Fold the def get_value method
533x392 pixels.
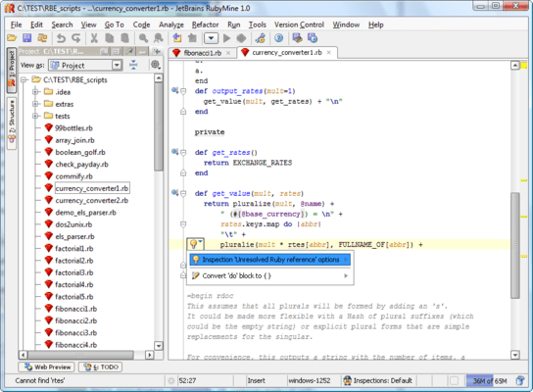(183, 193)
